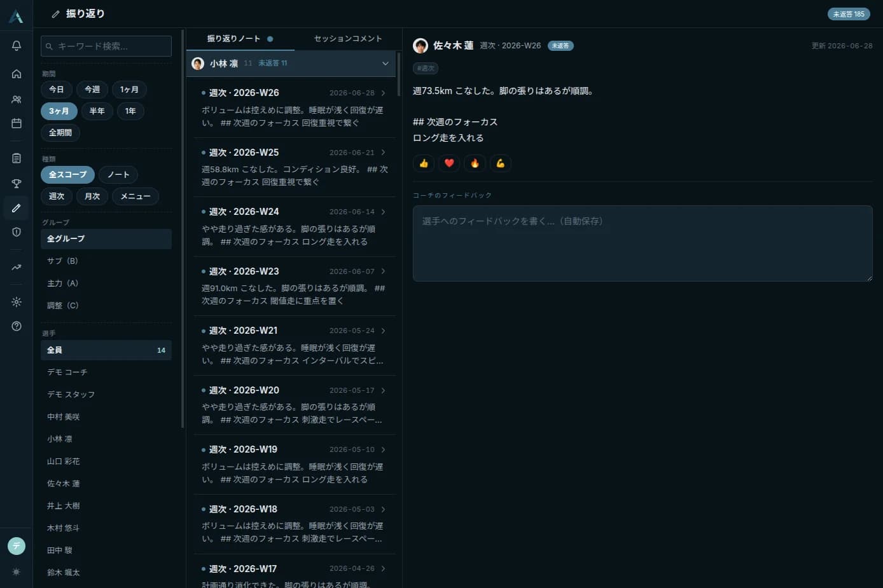Open the clipboard list sidebar icon
883x588 pixels.
click(x=17, y=158)
